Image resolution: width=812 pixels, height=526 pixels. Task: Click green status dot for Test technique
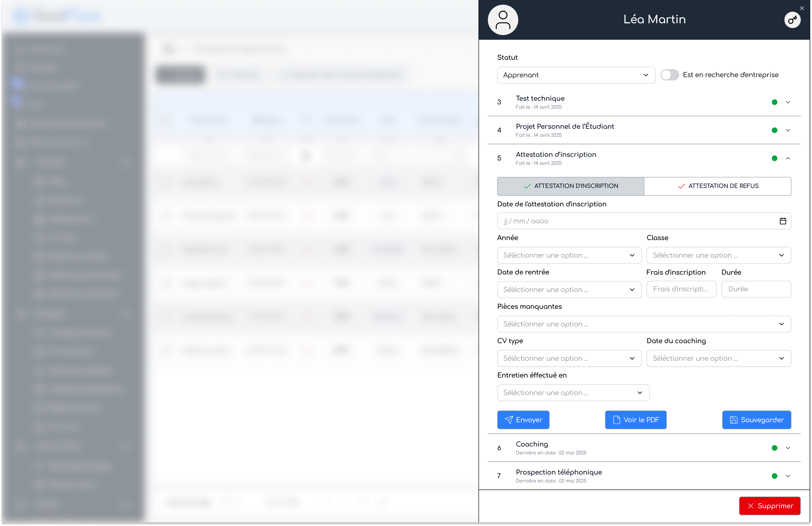(774, 102)
